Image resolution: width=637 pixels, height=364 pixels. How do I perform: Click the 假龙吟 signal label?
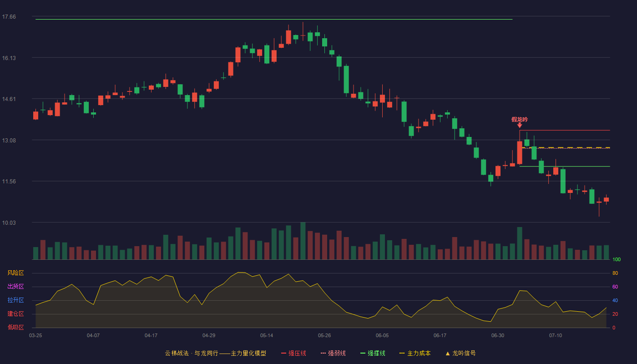tap(520, 119)
